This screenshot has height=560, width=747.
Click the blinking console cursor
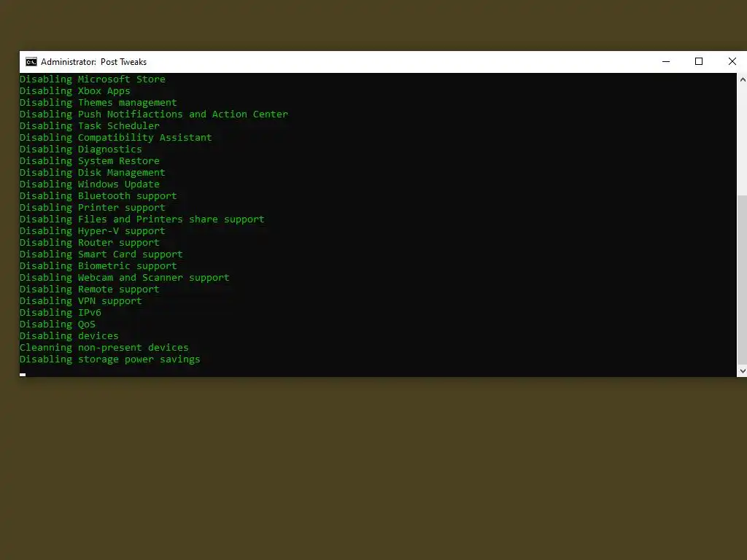click(23, 375)
